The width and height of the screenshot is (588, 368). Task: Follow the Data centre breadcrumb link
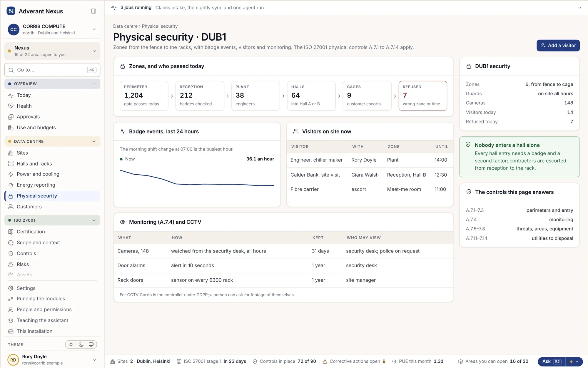tap(125, 26)
